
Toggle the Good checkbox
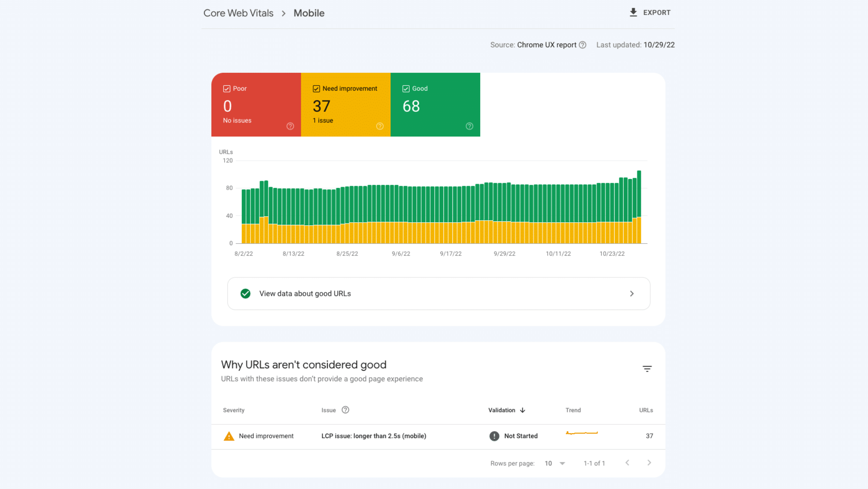(x=406, y=89)
